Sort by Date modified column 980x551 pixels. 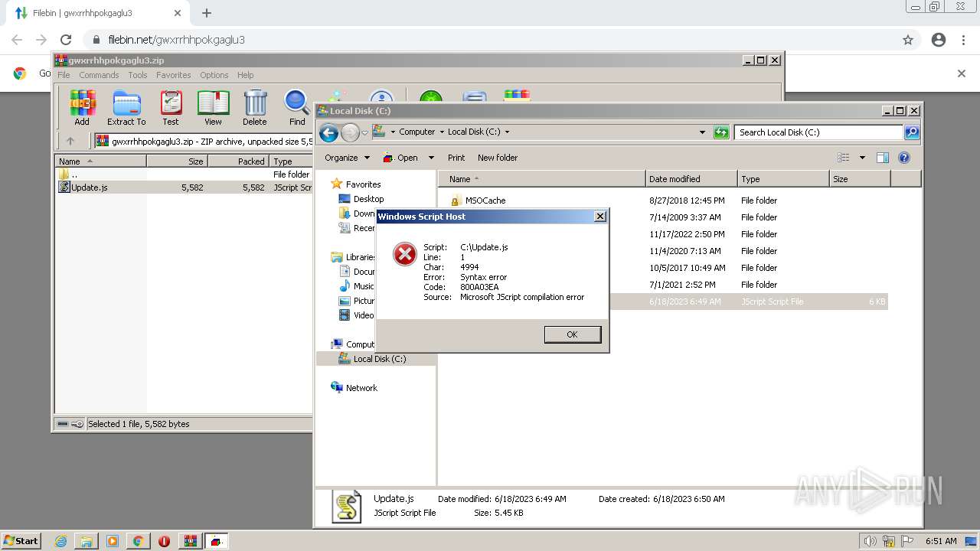point(691,179)
